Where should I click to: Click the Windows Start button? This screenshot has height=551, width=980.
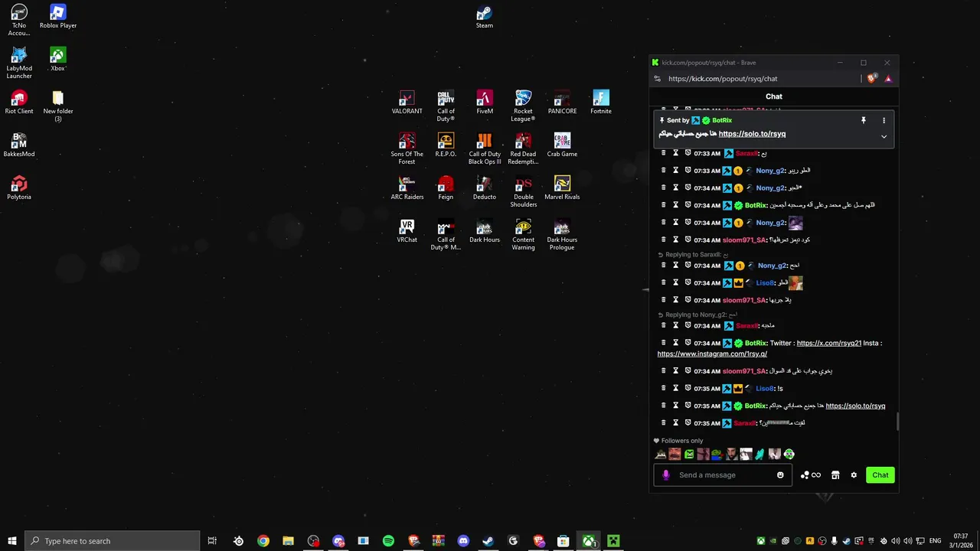[x=11, y=541]
